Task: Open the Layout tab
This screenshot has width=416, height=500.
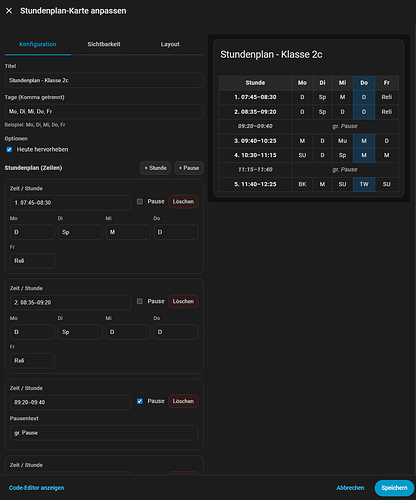Action: 170,44
